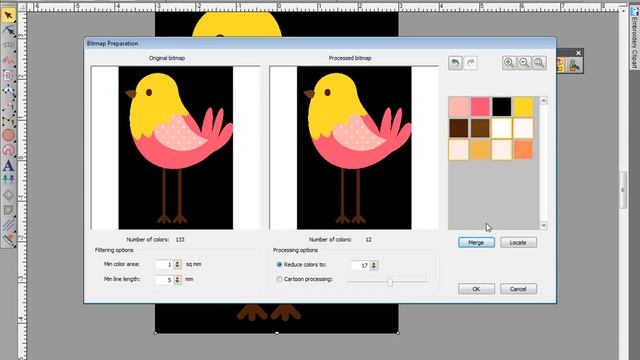Decrease the Min line length value
Screen dimensions: 640x360
[177, 282]
